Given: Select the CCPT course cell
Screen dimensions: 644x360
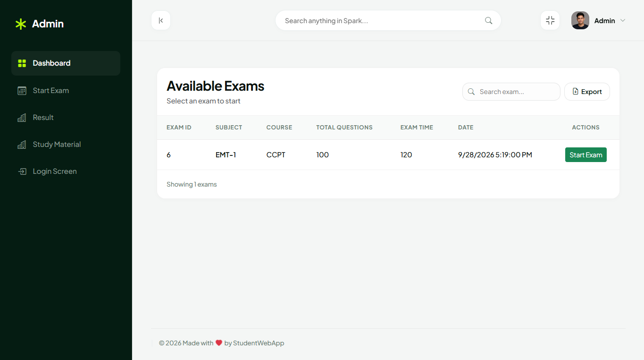Looking at the screenshot, I should point(276,155).
